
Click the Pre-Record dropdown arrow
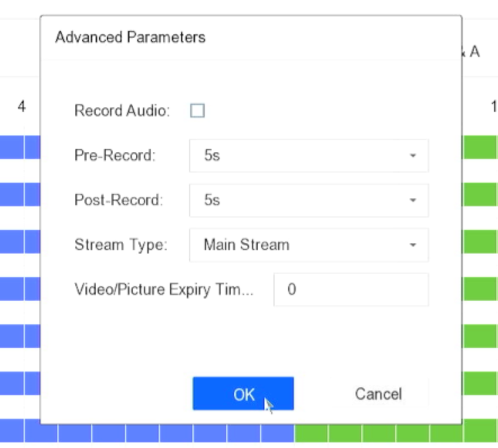point(412,155)
